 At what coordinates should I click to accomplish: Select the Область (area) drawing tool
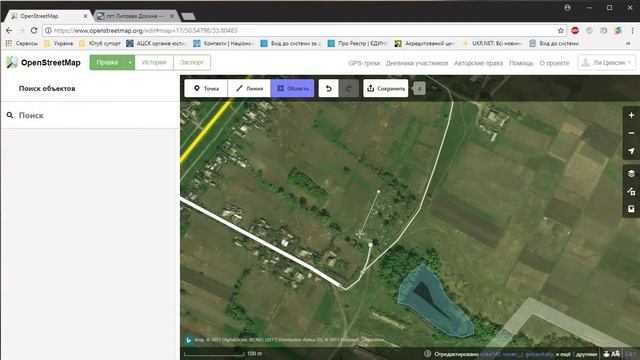point(292,88)
